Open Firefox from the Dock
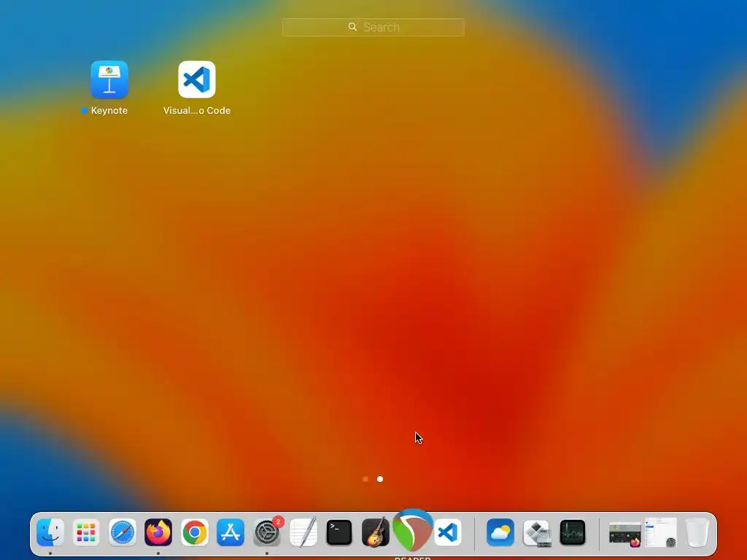Screen dimensions: 747x560 158,532
